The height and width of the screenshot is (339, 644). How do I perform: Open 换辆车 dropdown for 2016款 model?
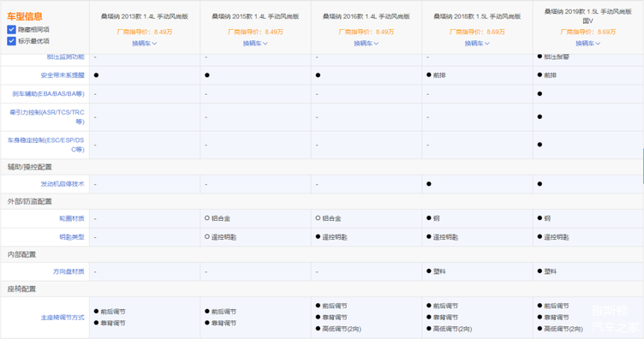tap(367, 43)
